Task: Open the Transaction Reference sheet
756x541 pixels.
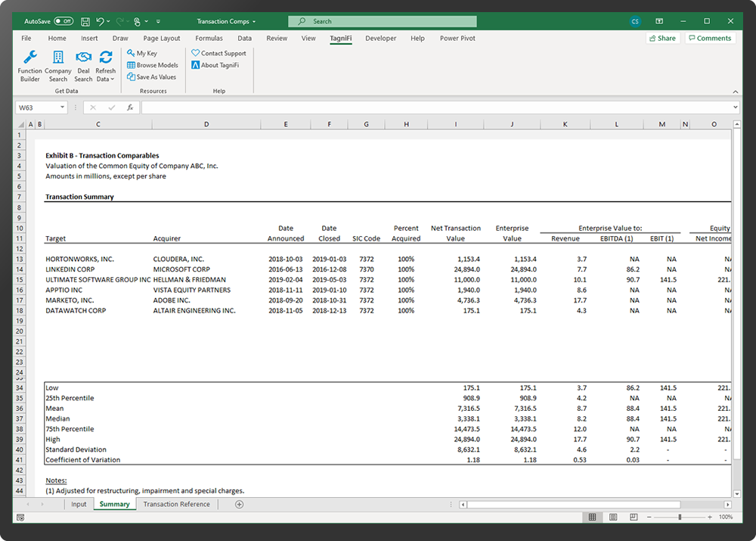Action: (176, 505)
